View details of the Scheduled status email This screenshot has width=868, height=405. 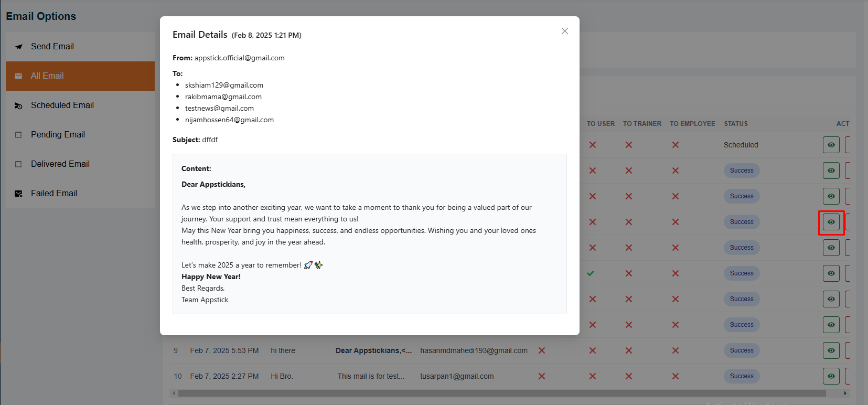pyautogui.click(x=831, y=145)
